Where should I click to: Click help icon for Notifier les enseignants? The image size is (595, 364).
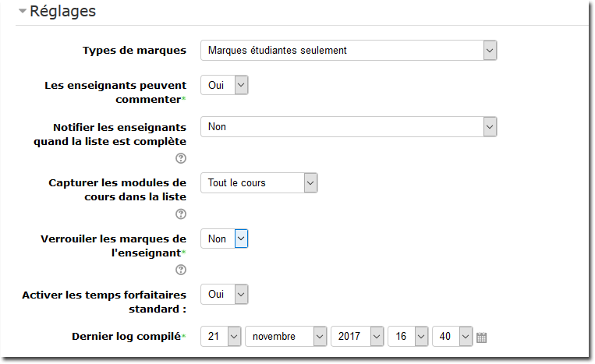[x=181, y=158]
